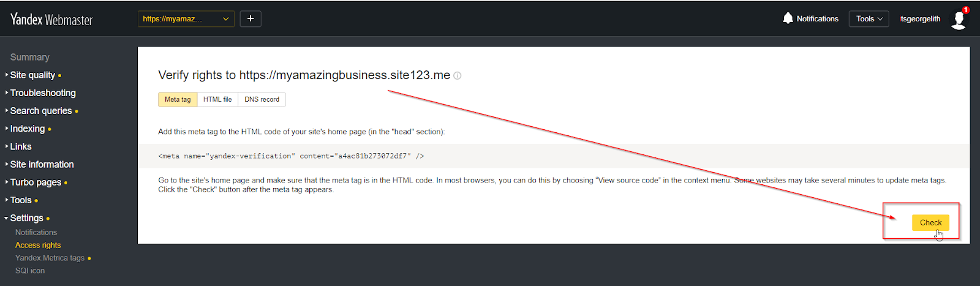The height and width of the screenshot is (286, 980).
Task: Click the Verify rights heading text
Action: click(304, 75)
